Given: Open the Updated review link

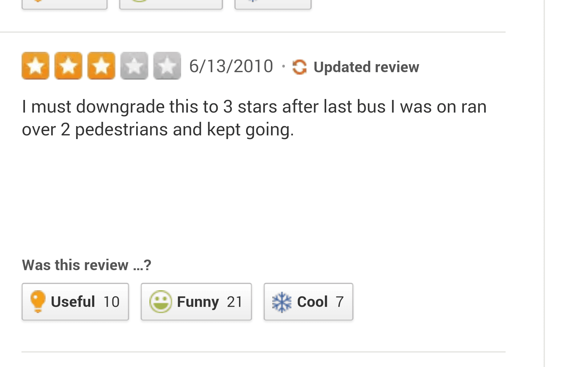Looking at the screenshot, I should (x=366, y=67).
